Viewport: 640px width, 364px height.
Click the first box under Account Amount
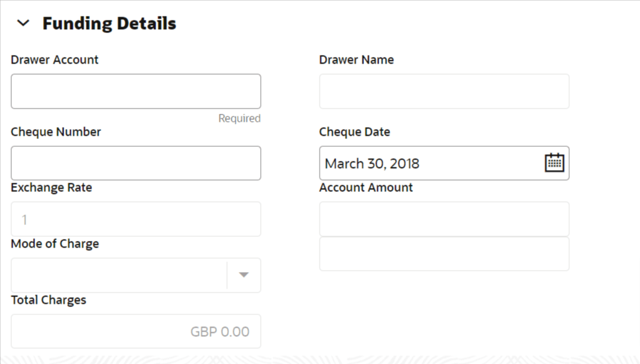444,219
